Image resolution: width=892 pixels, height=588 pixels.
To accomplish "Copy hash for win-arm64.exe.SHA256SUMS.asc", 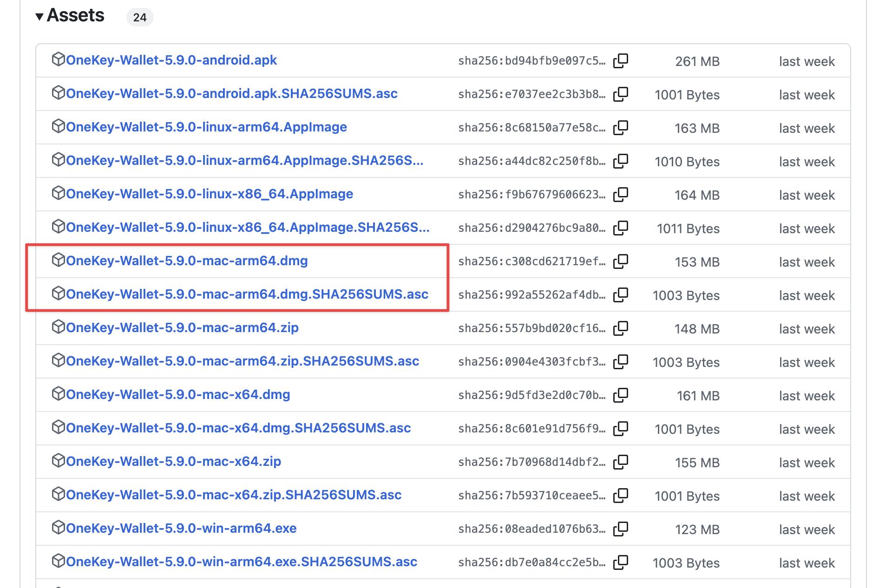I will pos(621,562).
